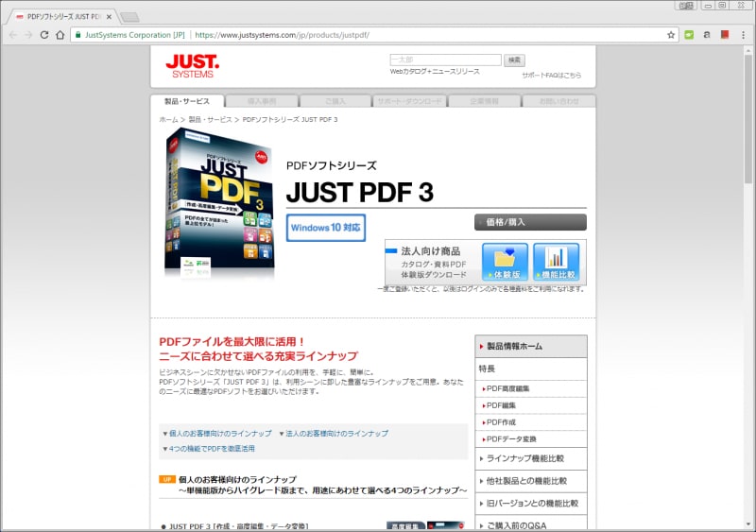Click the 製品・サービス breadcrumb link
Image resolution: width=756 pixels, height=532 pixels.
[x=210, y=120]
